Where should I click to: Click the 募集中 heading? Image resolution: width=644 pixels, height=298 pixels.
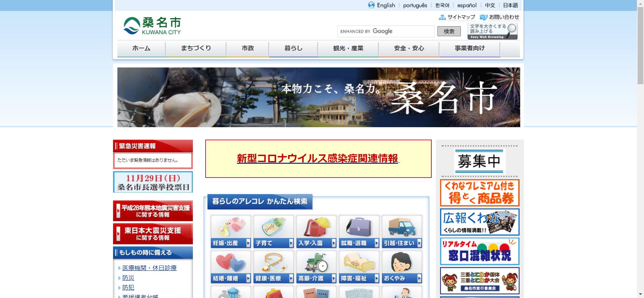pyautogui.click(x=479, y=161)
